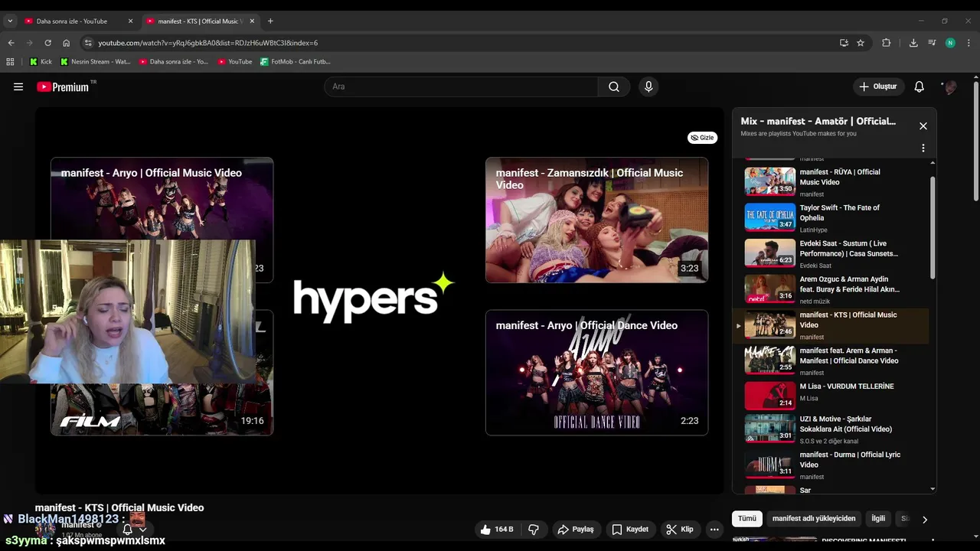Select the İlgili filter chip
The height and width of the screenshot is (551, 980).
(x=878, y=518)
